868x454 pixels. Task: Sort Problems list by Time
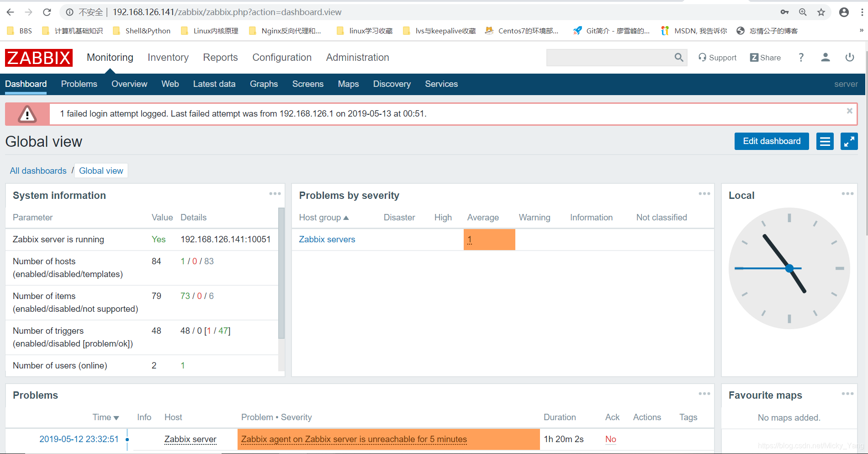pyautogui.click(x=106, y=417)
